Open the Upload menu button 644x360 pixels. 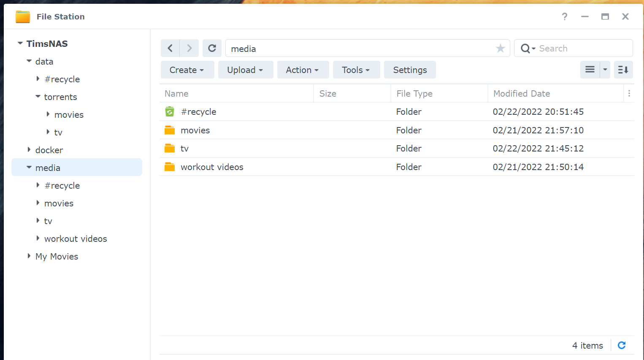(245, 69)
